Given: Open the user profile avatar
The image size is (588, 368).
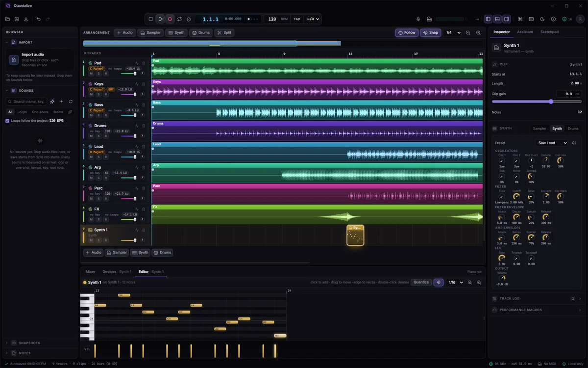Looking at the screenshot, I should [579, 19].
